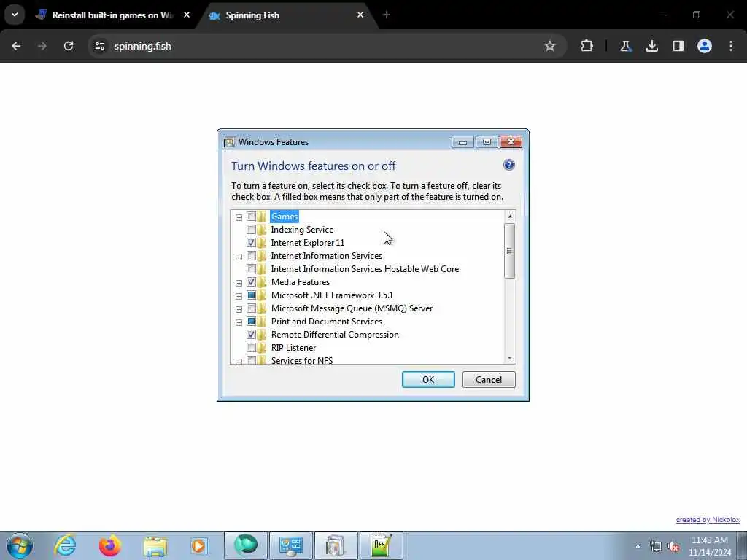Open the network tray icon
Screen dimensions: 747x560
click(x=656, y=547)
